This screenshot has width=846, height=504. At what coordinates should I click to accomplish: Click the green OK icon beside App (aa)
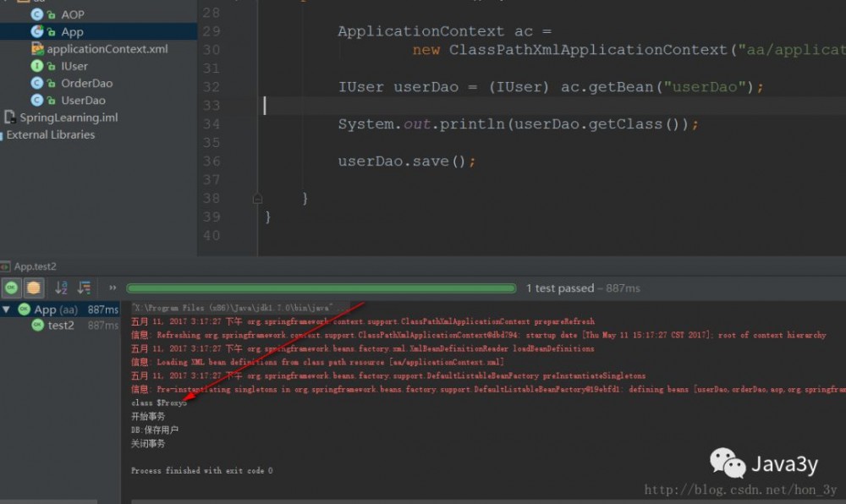click(x=25, y=310)
